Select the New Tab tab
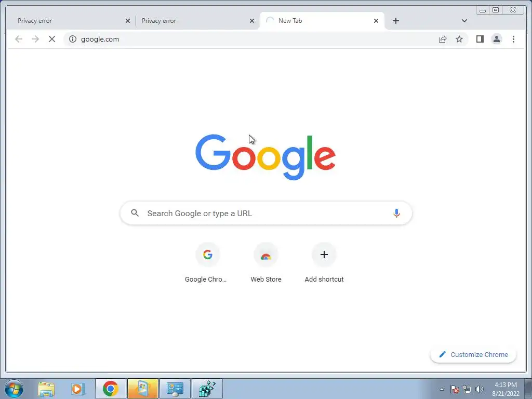The height and width of the screenshot is (399, 532). pyautogui.click(x=322, y=21)
